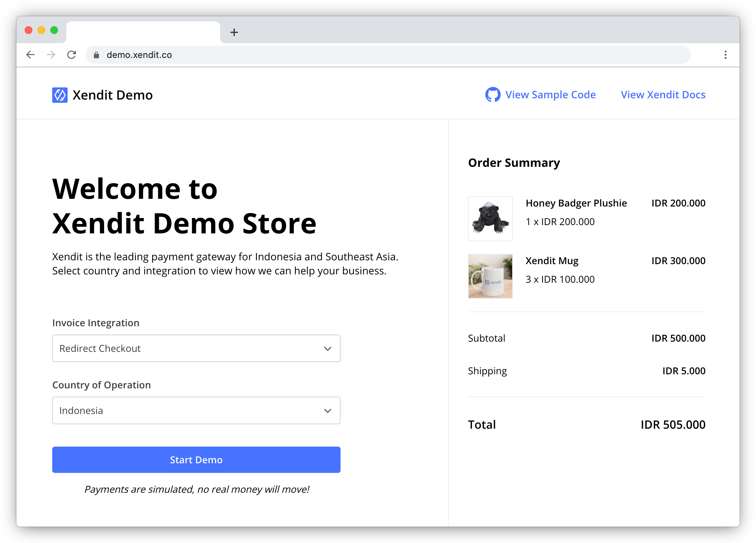Open the browser three-dot menu
This screenshot has height=543, width=756.
pyautogui.click(x=725, y=55)
